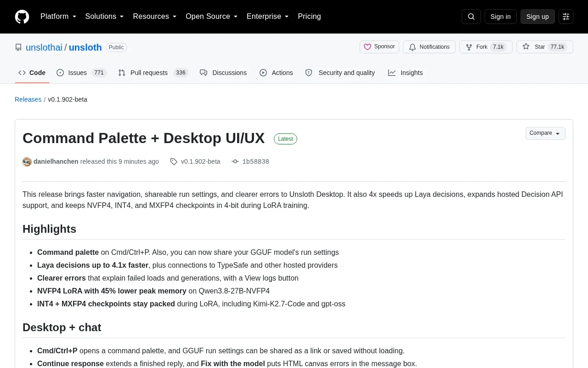Screen dimensions: 588x368
Task: Open the Insights tab
Action: 405,73
